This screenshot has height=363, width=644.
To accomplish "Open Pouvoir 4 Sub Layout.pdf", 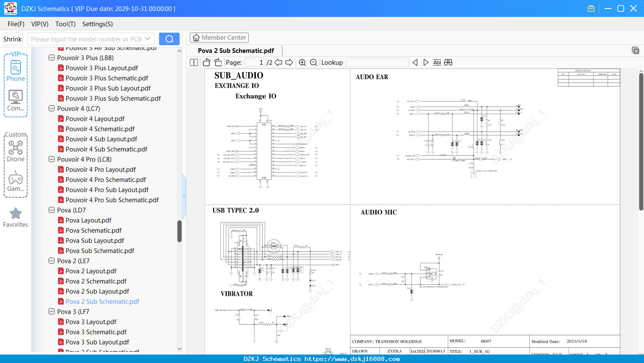I will [x=101, y=139].
